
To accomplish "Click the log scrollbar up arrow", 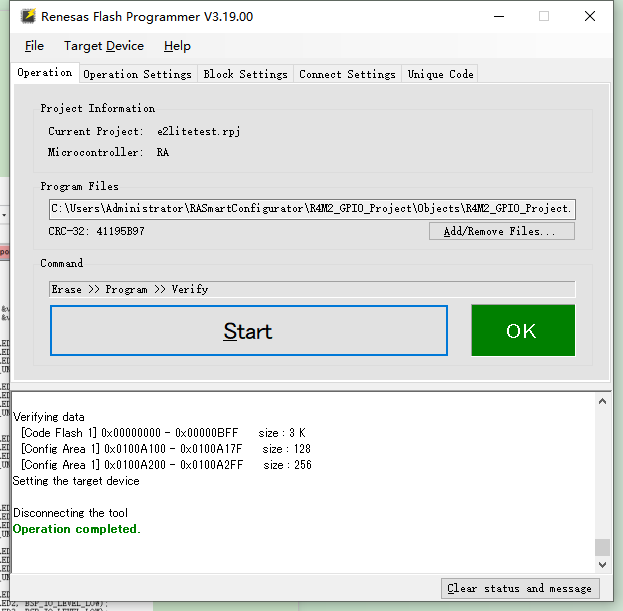I will click(602, 401).
